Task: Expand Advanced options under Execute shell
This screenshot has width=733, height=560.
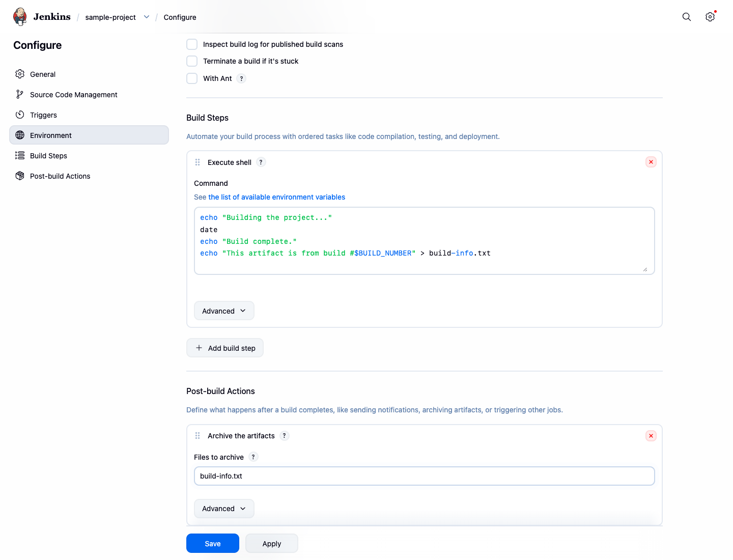Action: (x=224, y=311)
